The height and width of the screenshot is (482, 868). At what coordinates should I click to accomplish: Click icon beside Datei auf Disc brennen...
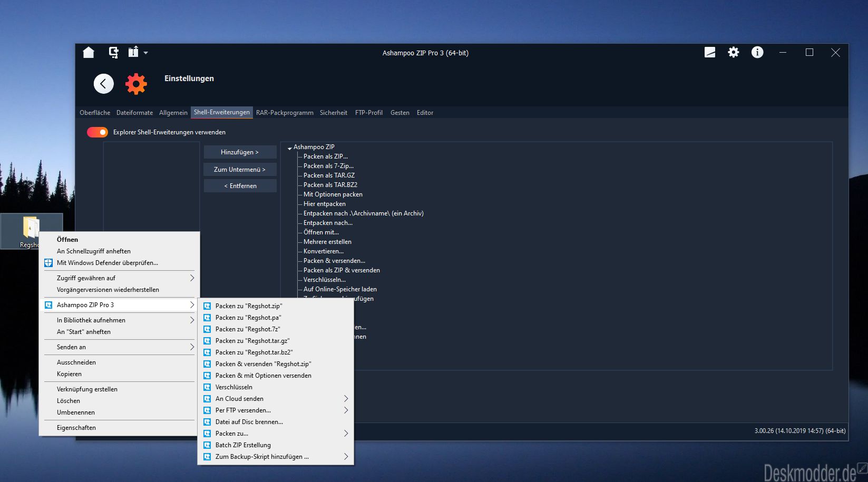click(207, 422)
